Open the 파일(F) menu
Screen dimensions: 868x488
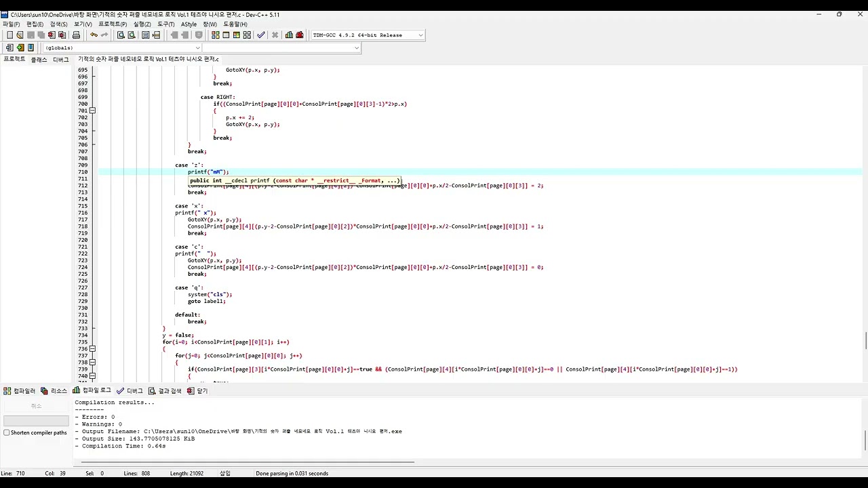[12, 24]
